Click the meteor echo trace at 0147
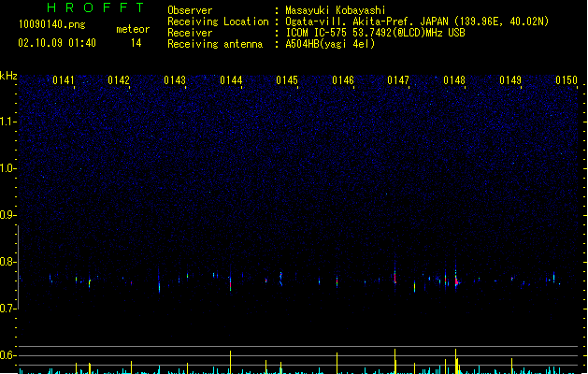 tap(394, 277)
